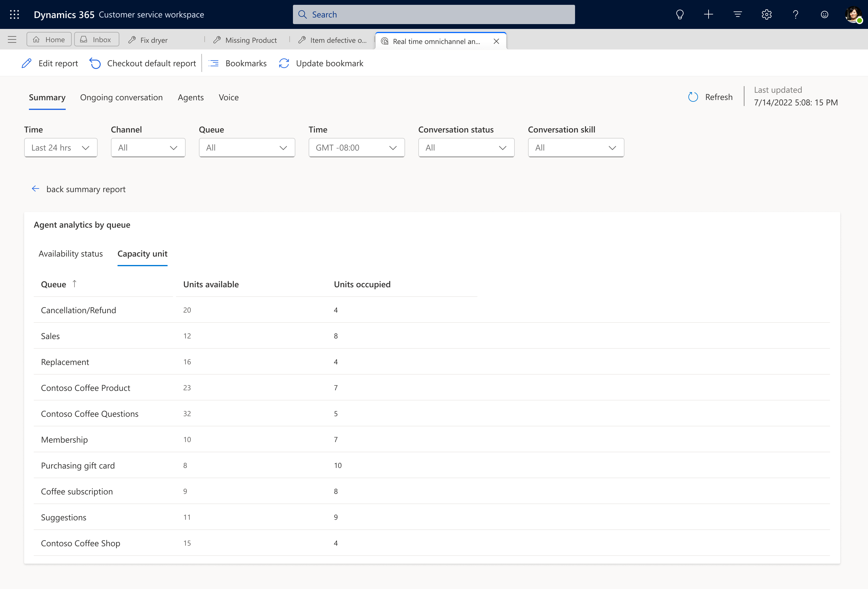Toggle the Capacity unit tab view

tap(142, 253)
